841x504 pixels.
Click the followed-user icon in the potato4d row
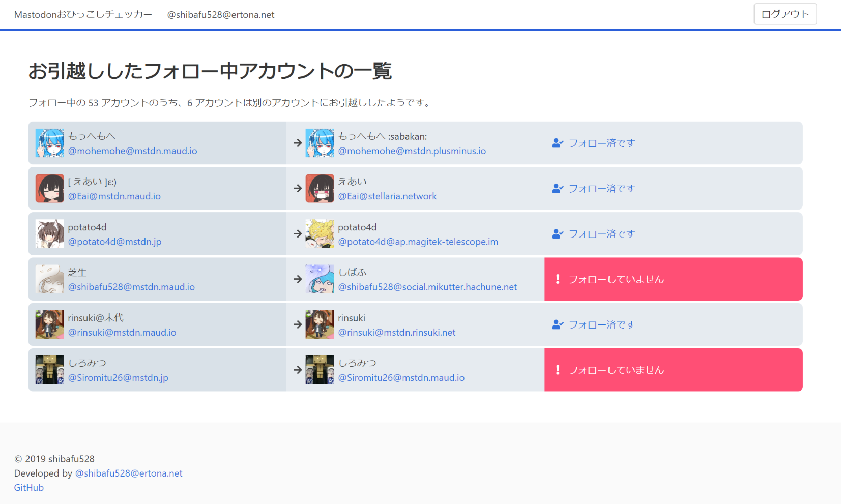[x=557, y=234]
